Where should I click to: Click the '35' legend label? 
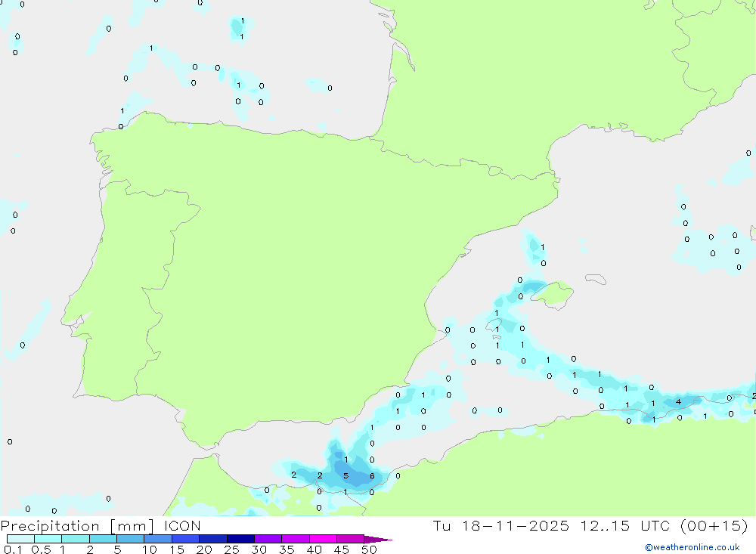[x=287, y=549]
